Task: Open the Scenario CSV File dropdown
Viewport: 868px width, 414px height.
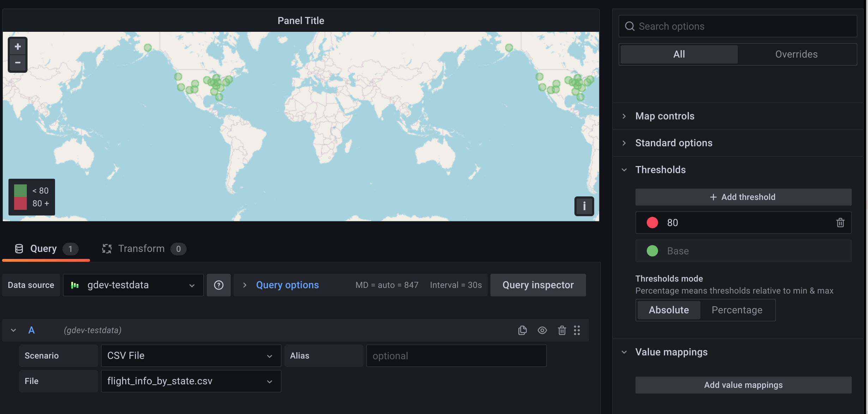Action: pos(191,356)
